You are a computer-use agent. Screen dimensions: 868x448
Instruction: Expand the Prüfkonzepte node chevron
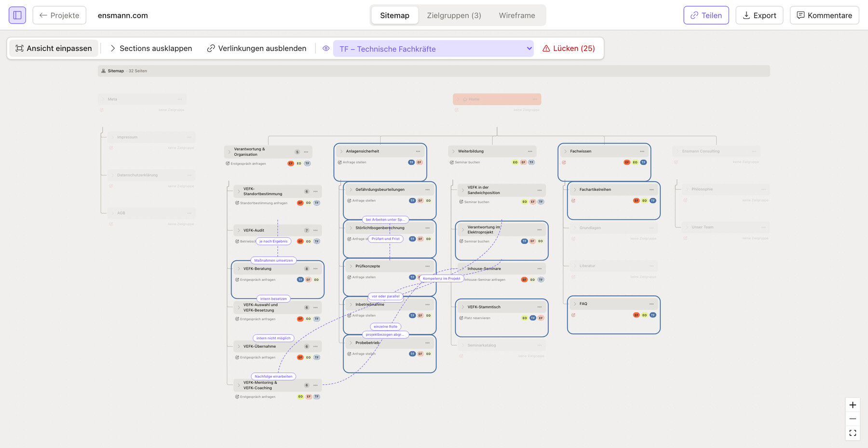click(351, 266)
